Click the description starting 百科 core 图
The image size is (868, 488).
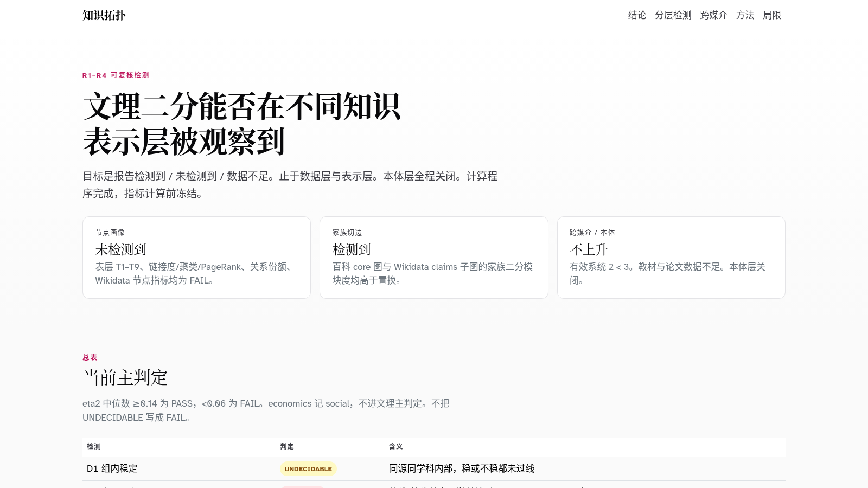(433, 273)
